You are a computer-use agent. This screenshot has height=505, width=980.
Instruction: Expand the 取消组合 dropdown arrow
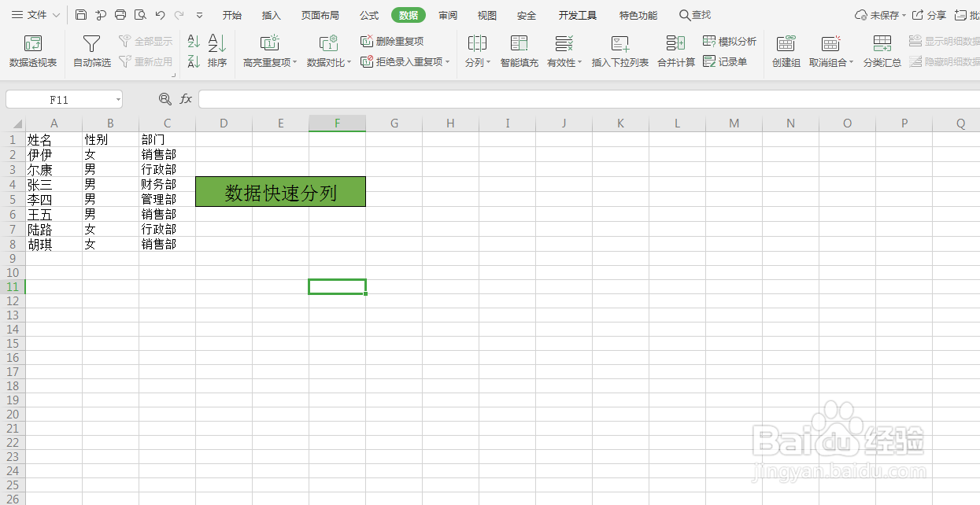(x=852, y=63)
